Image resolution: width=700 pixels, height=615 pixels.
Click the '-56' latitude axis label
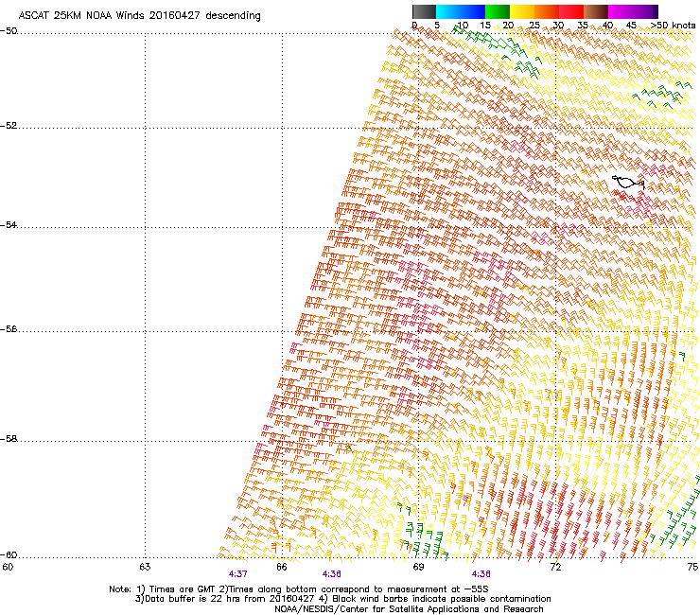pos(9,328)
